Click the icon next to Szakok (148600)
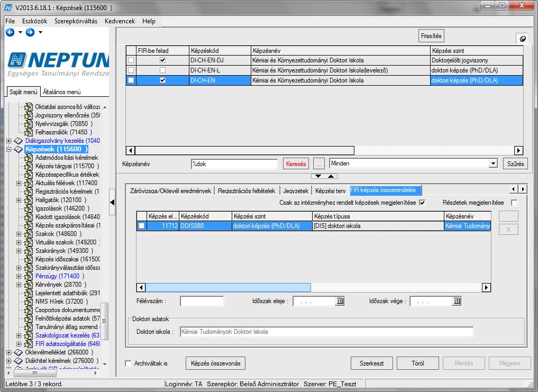Viewport: 538px width, 392px height. click(x=29, y=234)
